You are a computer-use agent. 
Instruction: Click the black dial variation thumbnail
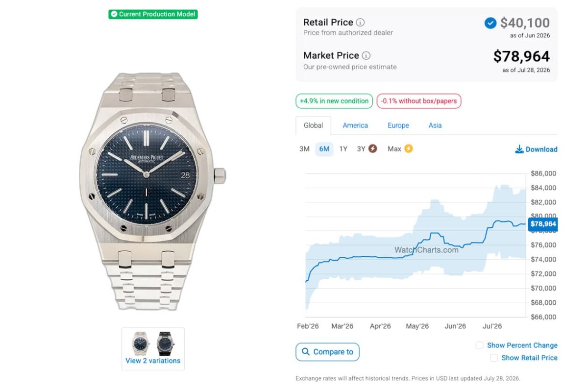[166, 343]
